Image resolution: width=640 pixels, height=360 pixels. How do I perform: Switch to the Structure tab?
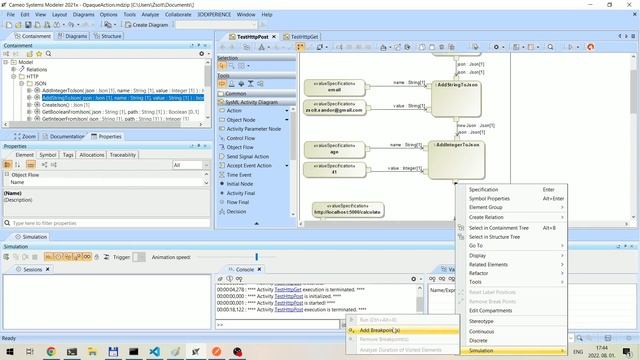point(108,36)
